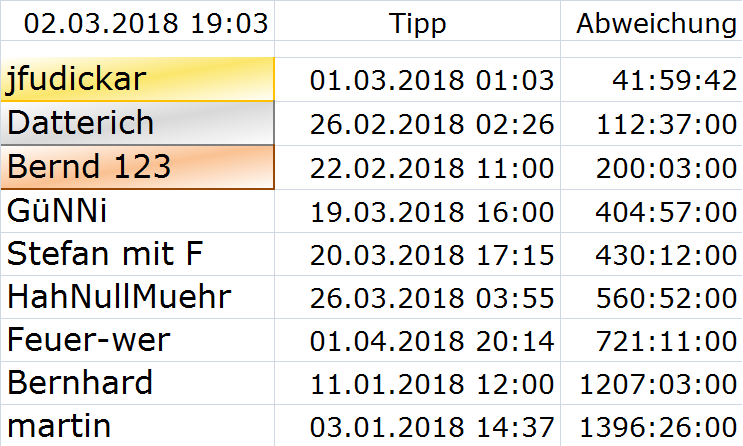The height and width of the screenshot is (446, 743).
Task: Select the gray Datterich name cell
Action: [x=137, y=123]
